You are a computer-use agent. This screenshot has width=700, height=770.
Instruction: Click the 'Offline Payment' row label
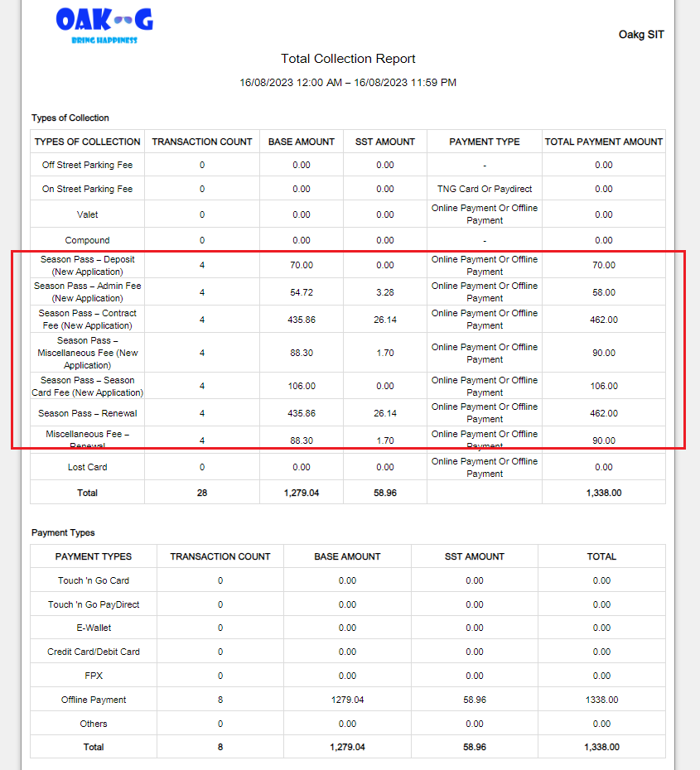coord(94,700)
